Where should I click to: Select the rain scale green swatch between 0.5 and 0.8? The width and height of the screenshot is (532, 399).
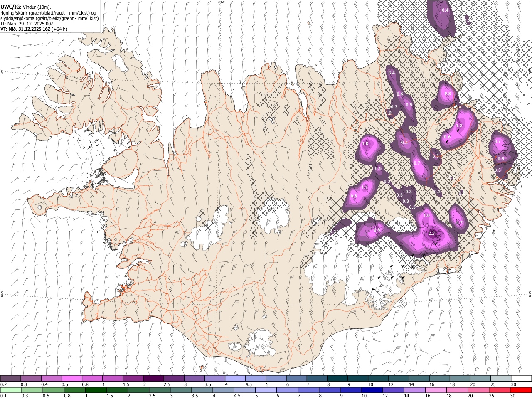coord(53,390)
